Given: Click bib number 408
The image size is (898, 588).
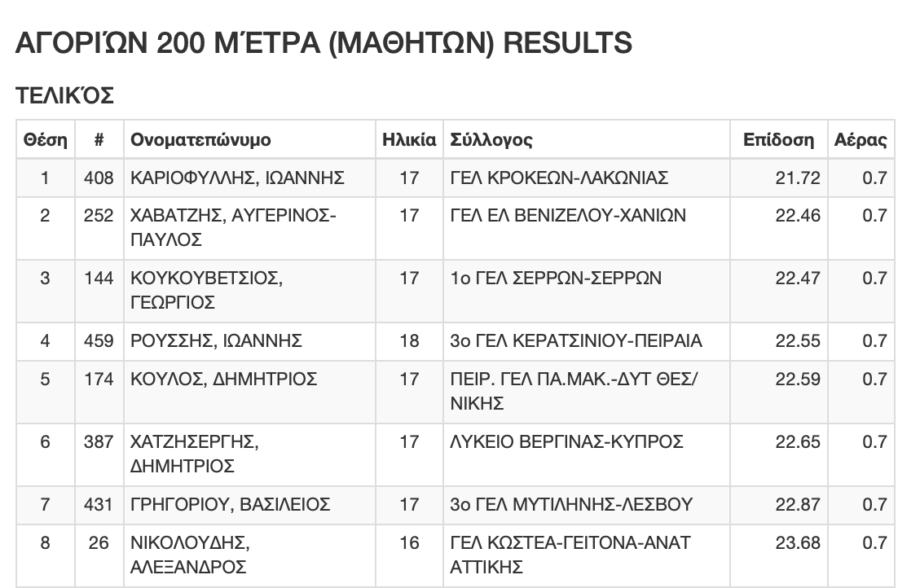Looking at the screenshot, I should [x=99, y=178].
